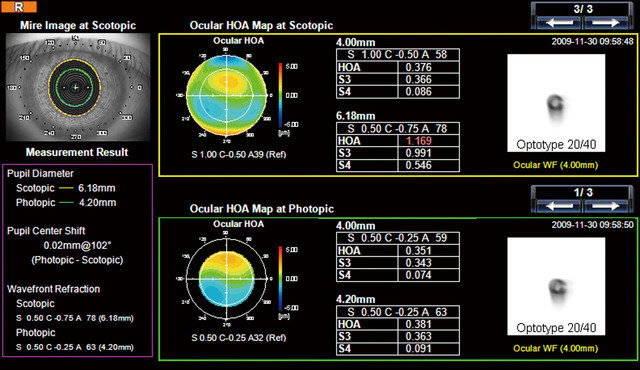The image size is (640, 370).
Task: Click the 6.18mm table heading
Action: click(x=356, y=116)
